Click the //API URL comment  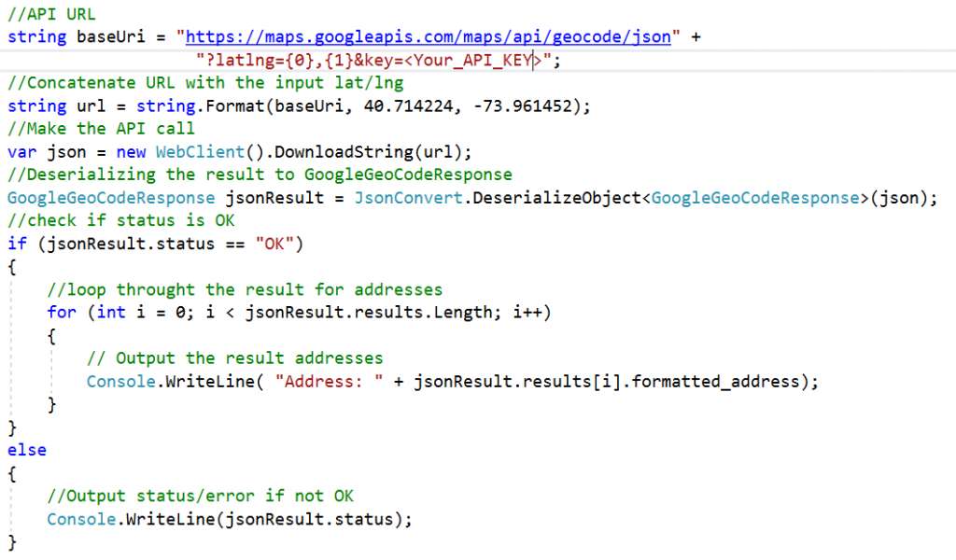tap(51, 14)
